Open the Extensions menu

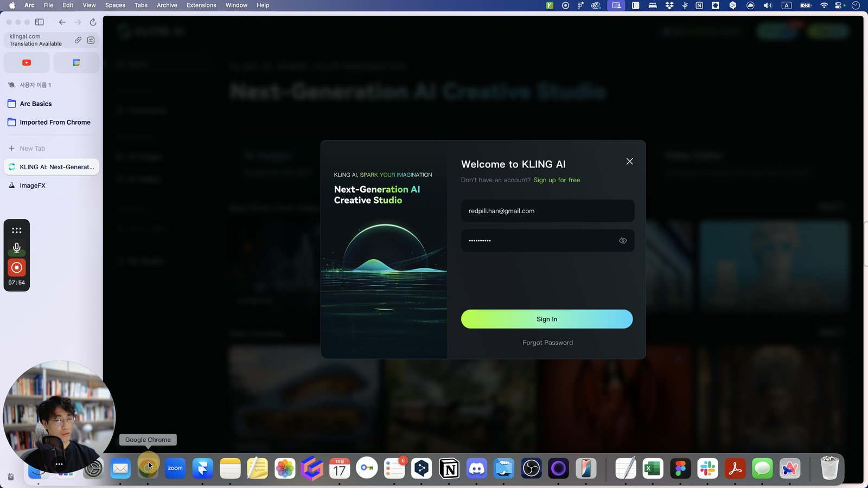click(201, 5)
